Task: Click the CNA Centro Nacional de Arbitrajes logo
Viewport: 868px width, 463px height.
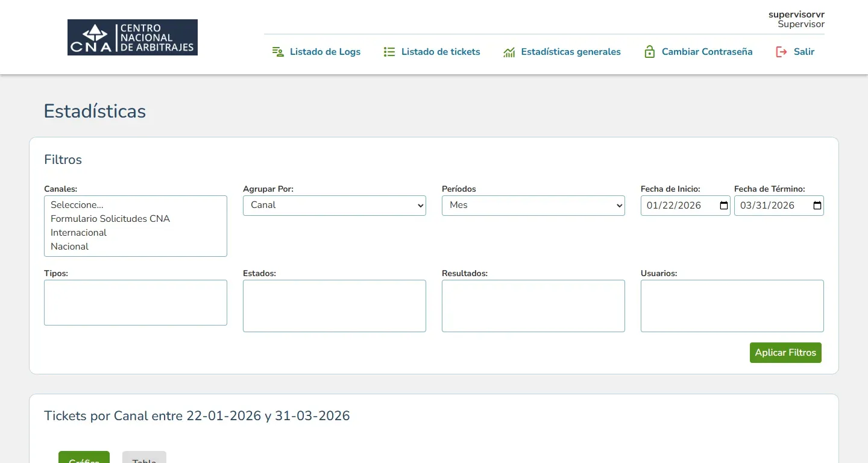Action: pos(133,37)
